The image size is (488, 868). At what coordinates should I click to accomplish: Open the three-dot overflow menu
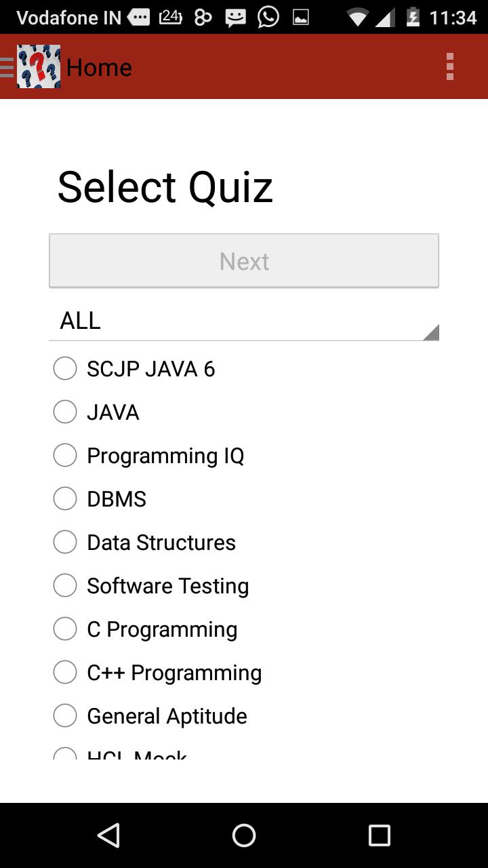coord(449,66)
